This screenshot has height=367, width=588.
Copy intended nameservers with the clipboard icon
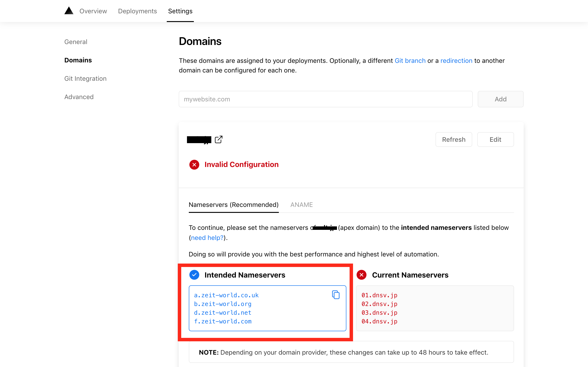[336, 295]
